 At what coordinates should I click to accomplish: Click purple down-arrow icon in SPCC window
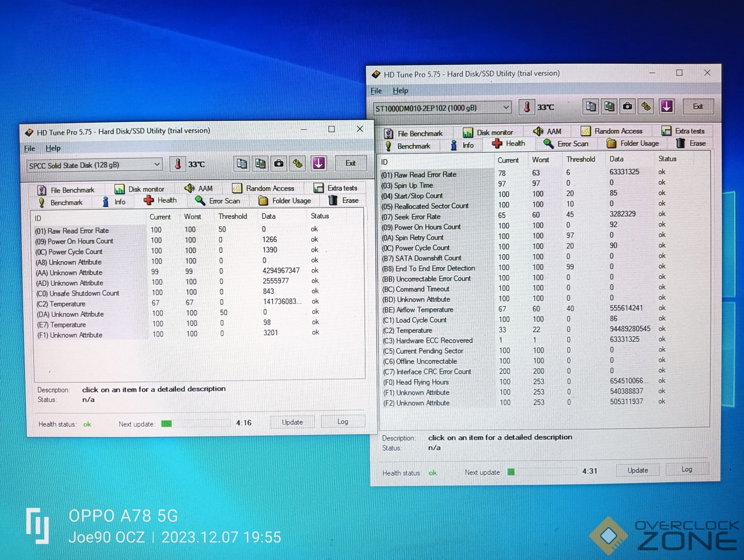[x=318, y=163]
